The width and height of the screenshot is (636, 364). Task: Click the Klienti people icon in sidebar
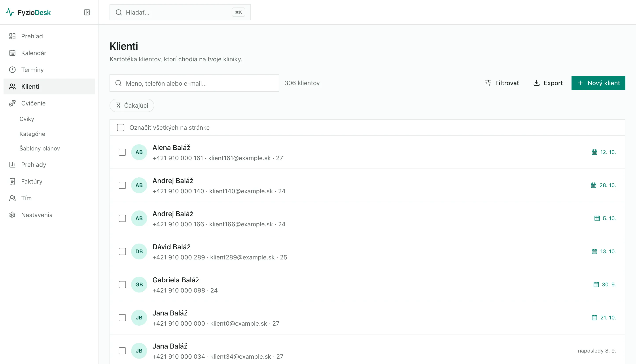[x=12, y=86]
